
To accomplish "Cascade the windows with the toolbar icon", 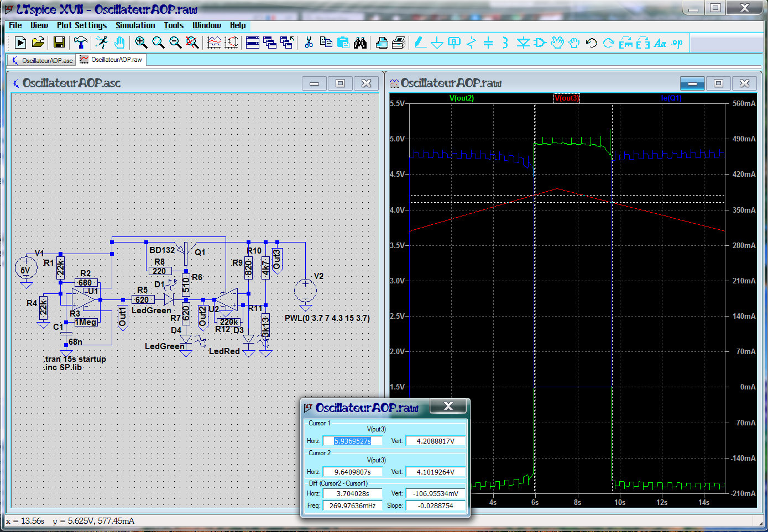I will 270,43.
